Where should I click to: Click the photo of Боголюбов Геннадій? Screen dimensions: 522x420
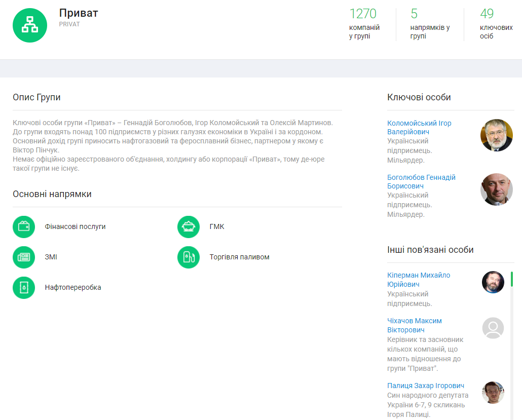[x=496, y=189]
